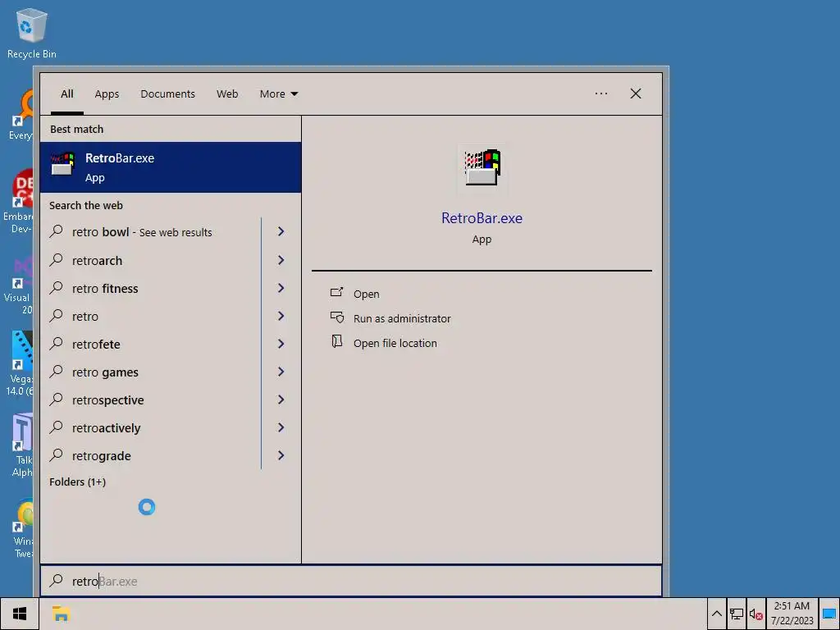Expand the retro games suggestion arrow
Screen dimensions: 840x630
(x=281, y=372)
